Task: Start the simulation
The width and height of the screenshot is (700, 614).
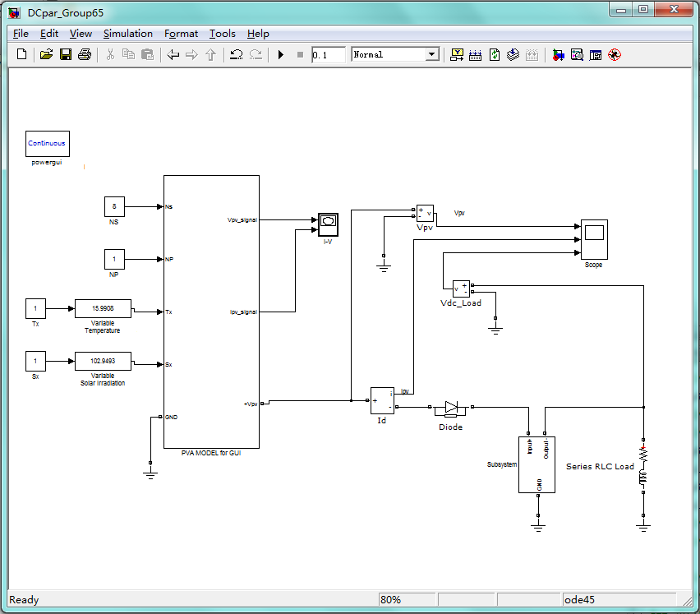Action: pos(279,54)
